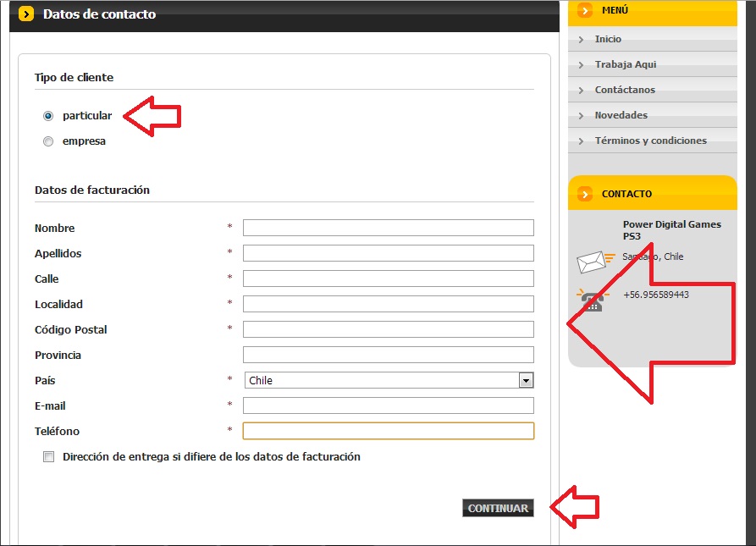This screenshot has height=546, width=756.
Task: Click the yellow arrow icon beside Datos de contacto
Action: coord(26,14)
